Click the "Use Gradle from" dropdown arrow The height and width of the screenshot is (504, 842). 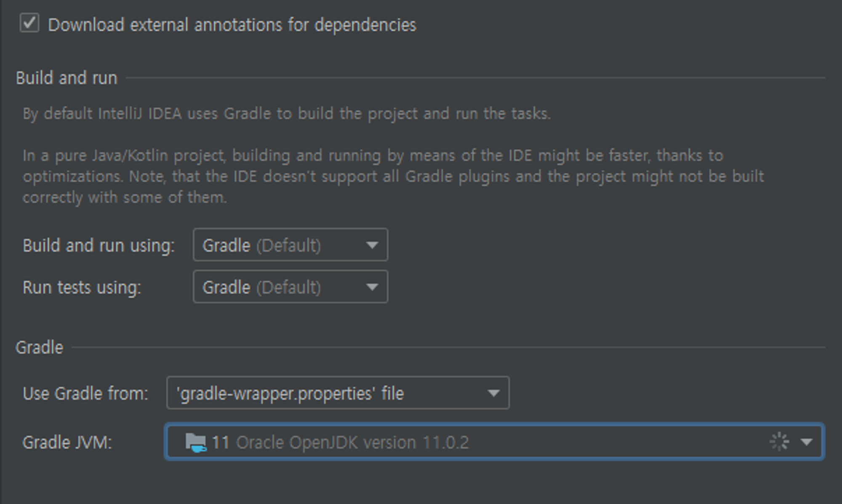click(494, 393)
